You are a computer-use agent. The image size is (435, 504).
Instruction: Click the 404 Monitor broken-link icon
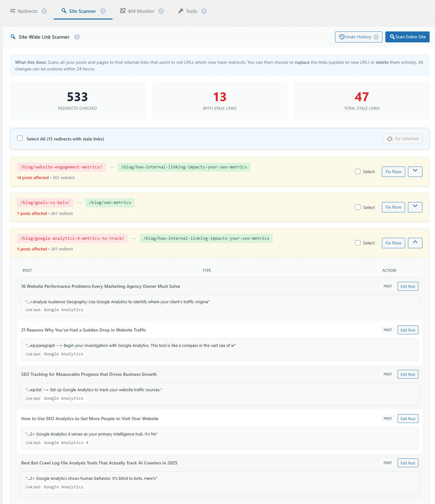tap(123, 11)
